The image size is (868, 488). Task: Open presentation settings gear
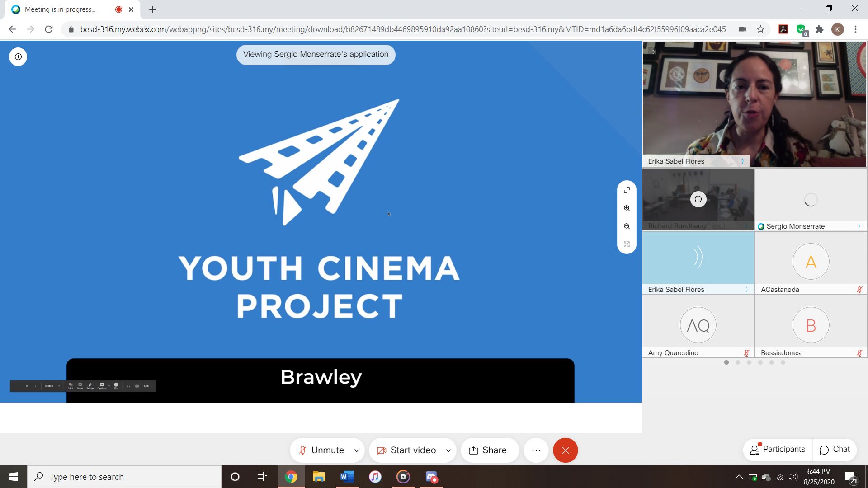click(137, 386)
